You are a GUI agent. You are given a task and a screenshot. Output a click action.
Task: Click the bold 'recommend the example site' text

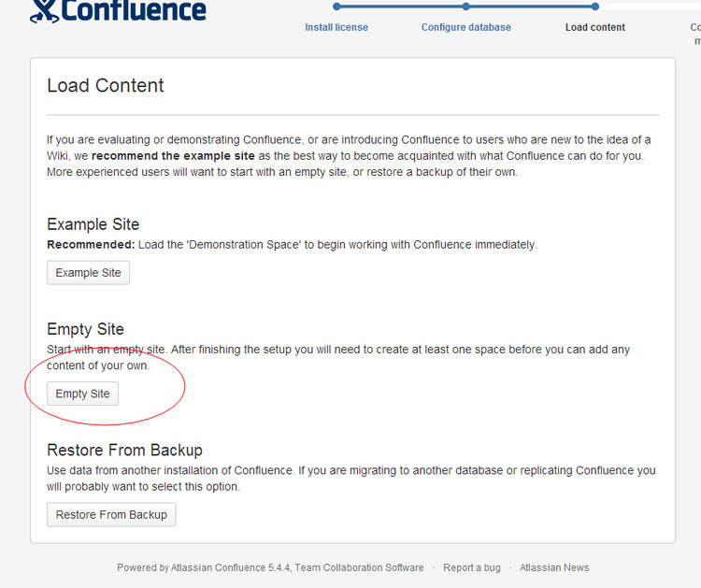click(173, 155)
